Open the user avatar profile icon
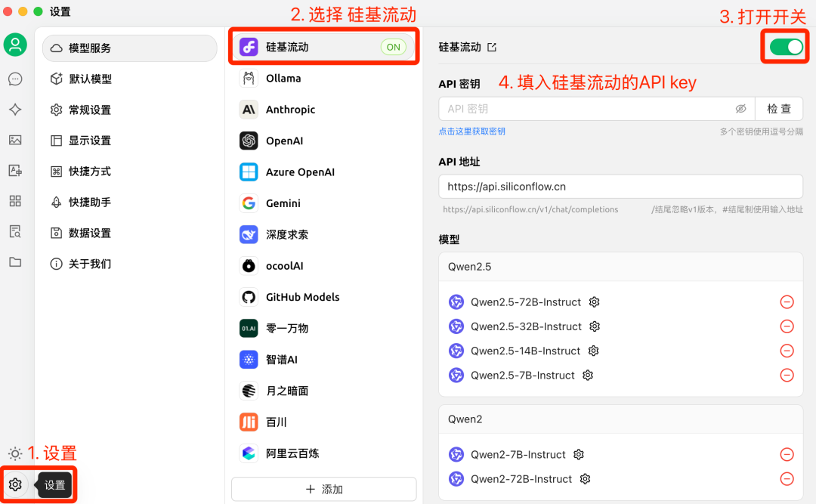 click(x=15, y=45)
